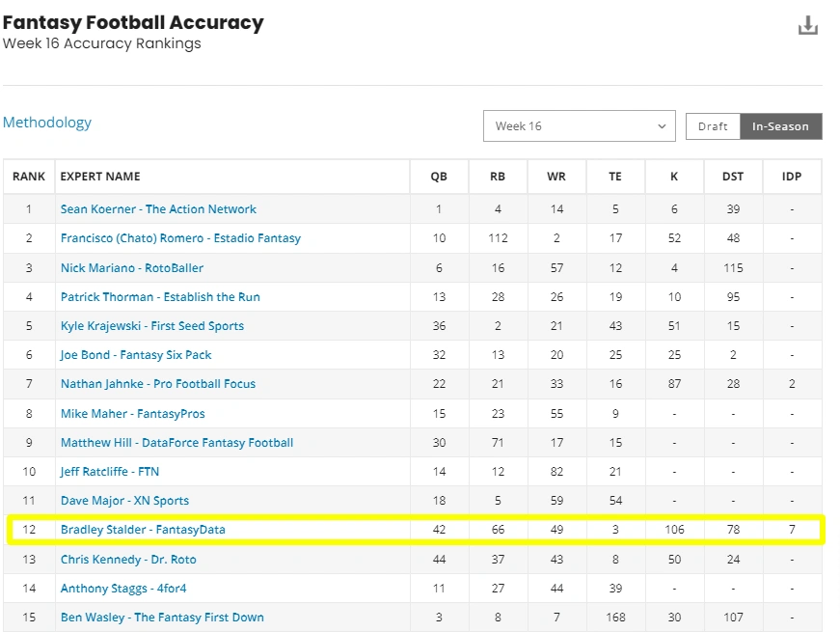Image resolution: width=840 pixels, height=632 pixels.
Task: Click Nick Mariano - RotoBaller link
Action: [132, 267]
